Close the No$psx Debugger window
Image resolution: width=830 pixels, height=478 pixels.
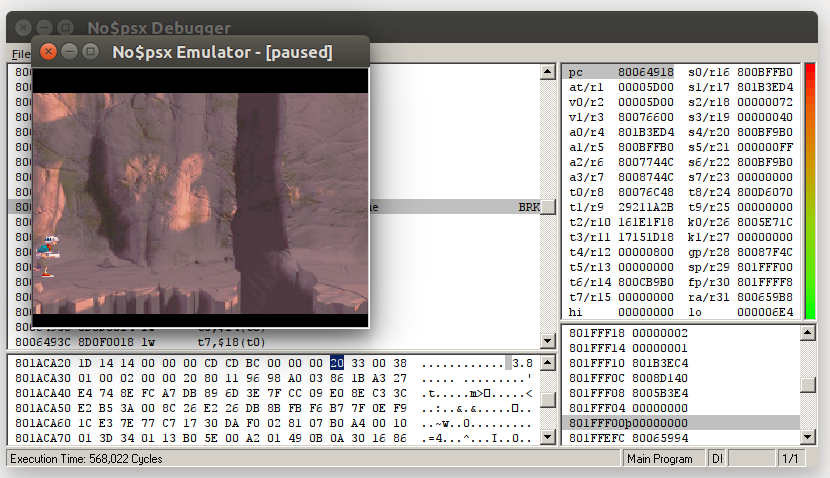coord(23,27)
